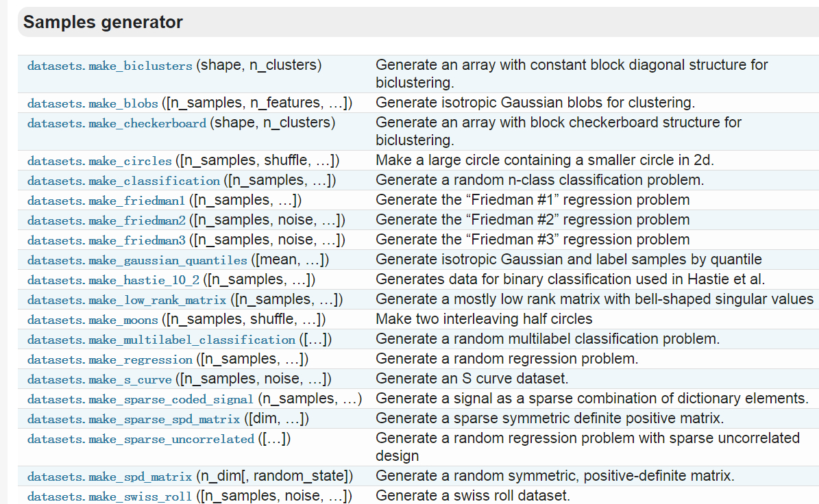This screenshot has height=504, width=819.
Task: Open the datasets.make_spd_matrix link
Action: pyautogui.click(x=110, y=477)
